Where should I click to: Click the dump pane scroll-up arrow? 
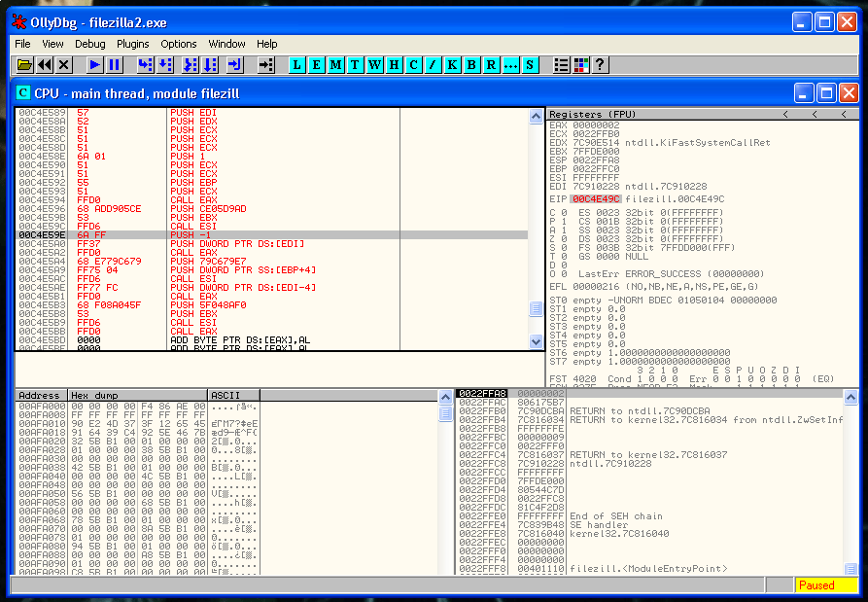tap(445, 397)
